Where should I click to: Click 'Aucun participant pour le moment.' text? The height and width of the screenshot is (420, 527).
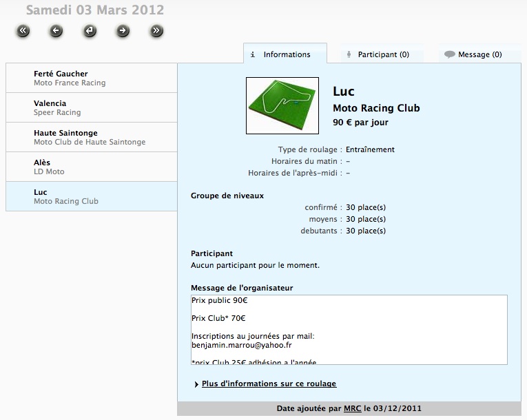point(255,266)
